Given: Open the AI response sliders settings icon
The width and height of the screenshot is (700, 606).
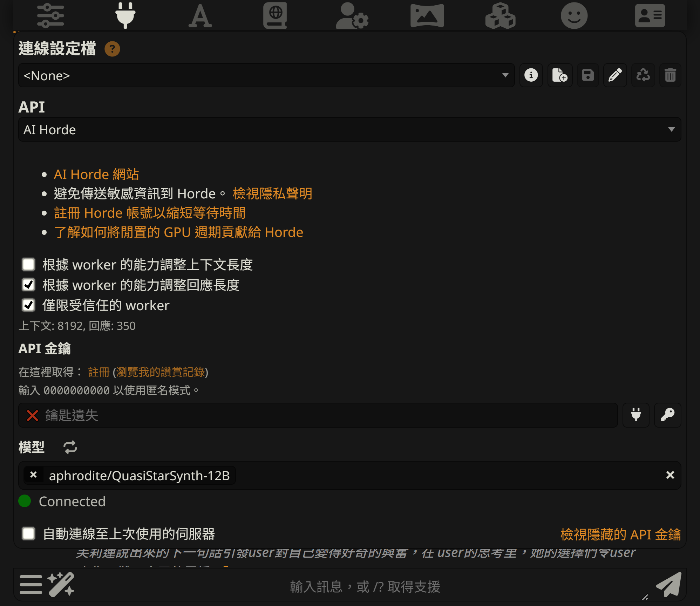Looking at the screenshot, I should click(x=50, y=16).
